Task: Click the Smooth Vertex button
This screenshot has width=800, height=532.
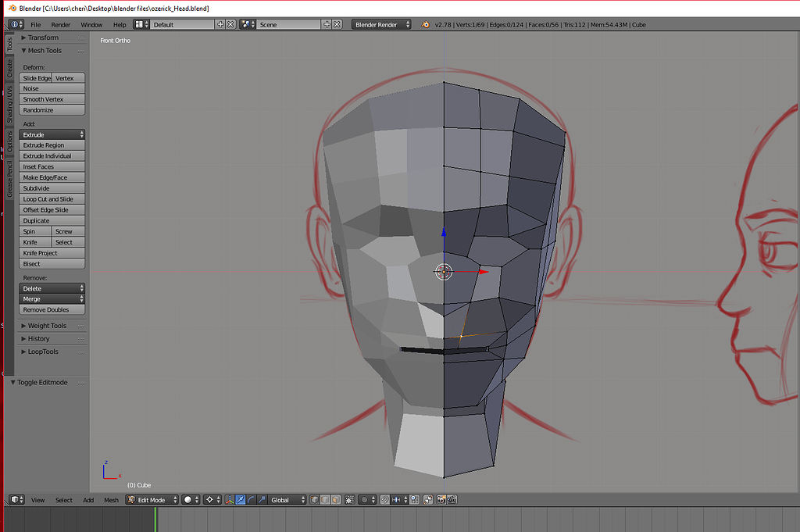Action: 52,99
